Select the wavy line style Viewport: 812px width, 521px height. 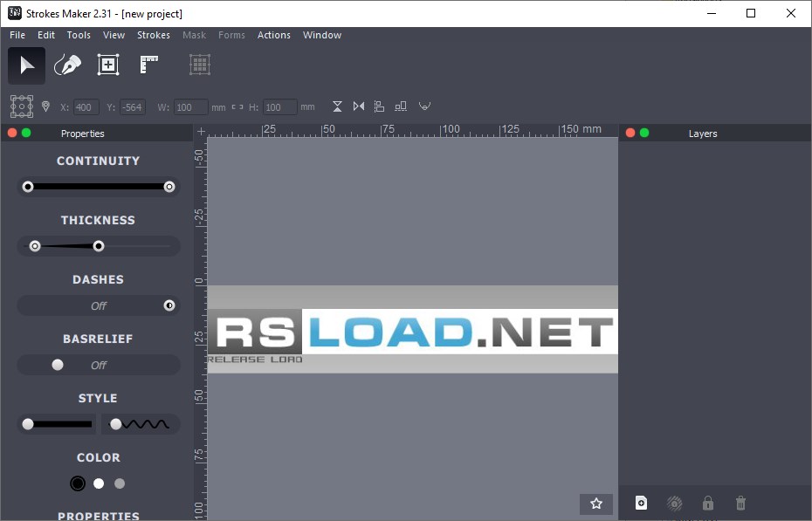point(141,424)
